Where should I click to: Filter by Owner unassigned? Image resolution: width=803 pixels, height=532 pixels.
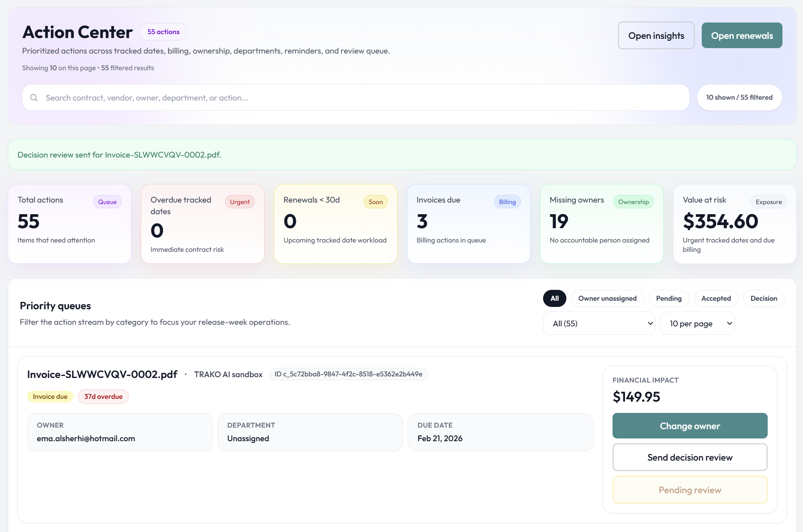click(607, 298)
